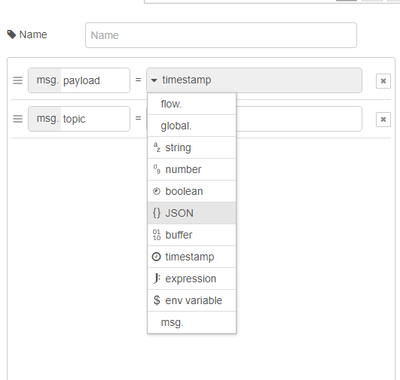The height and width of the screenshot is (380, 400).
Task: Select env variable type option
Action: click(x=192, y=300)
